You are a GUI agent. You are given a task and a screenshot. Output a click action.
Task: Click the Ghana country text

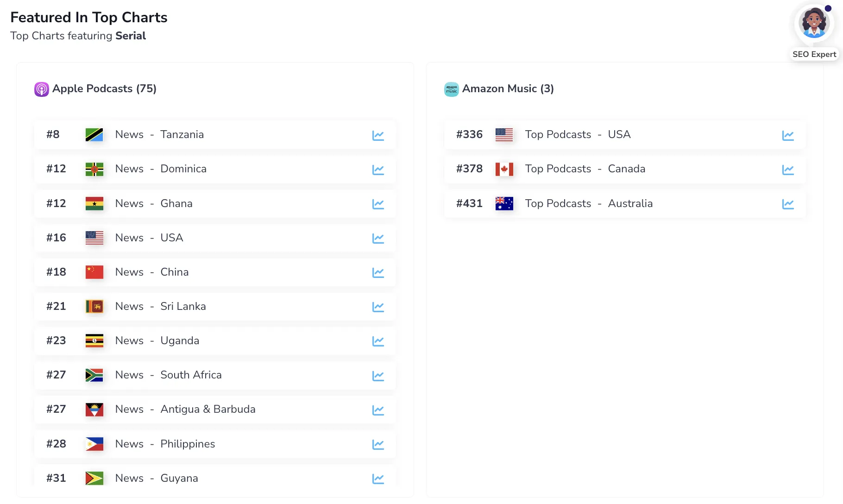click(x=176, y=203)
